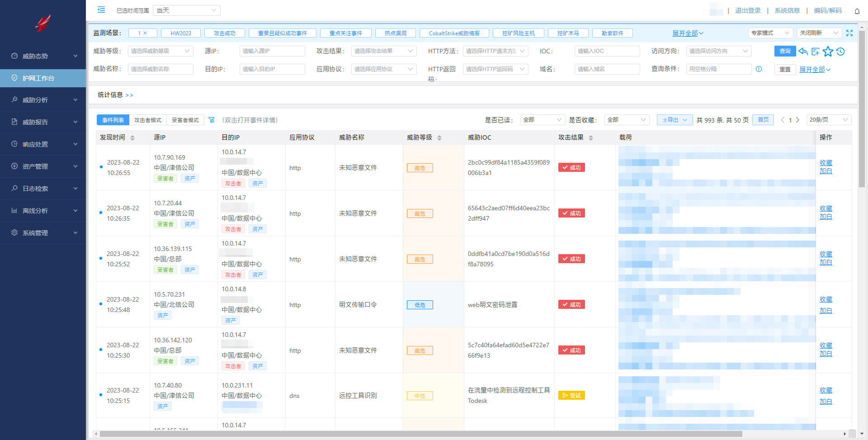Open the 是否已读 全部 dropdown
This screenshot has height=440, width=868.
coord(542,120)
